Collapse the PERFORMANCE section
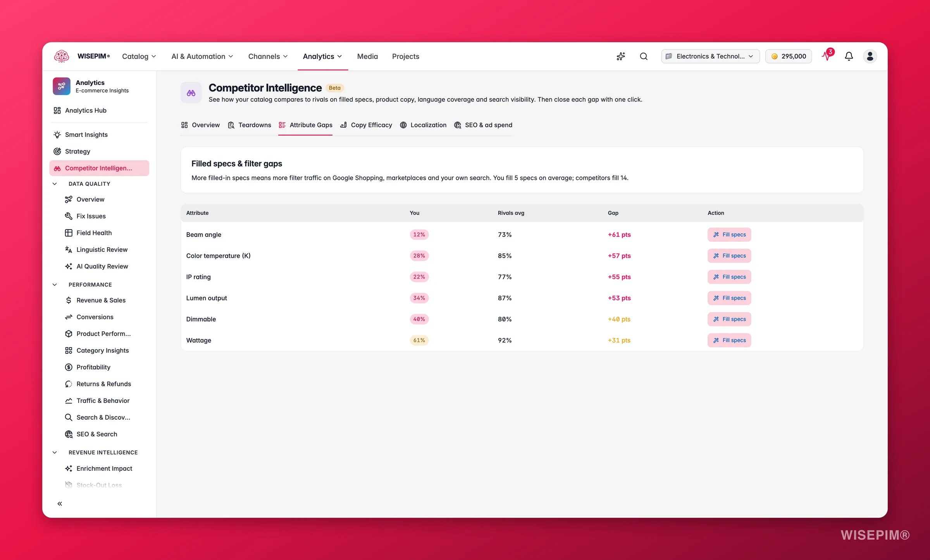This screenshot has width=930, height=560. pyautogui.click(x=55, y=284)
